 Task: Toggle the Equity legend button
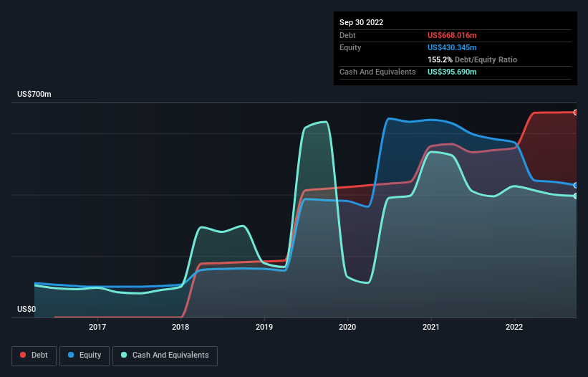coord(85,355)
